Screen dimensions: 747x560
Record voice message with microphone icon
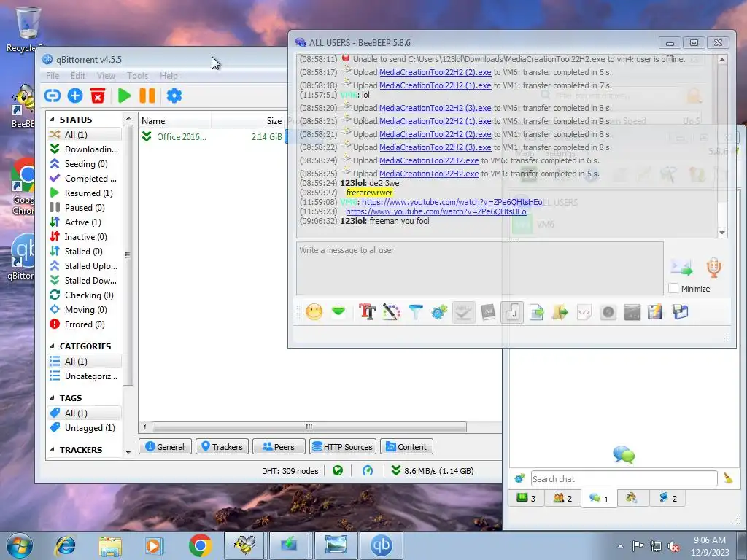click(x=713, y=268)
